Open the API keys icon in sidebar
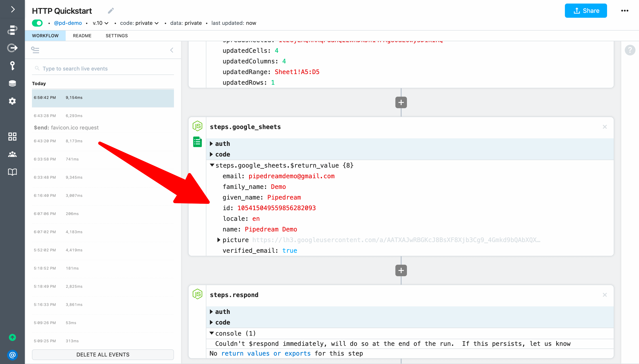 click(12, 65)
